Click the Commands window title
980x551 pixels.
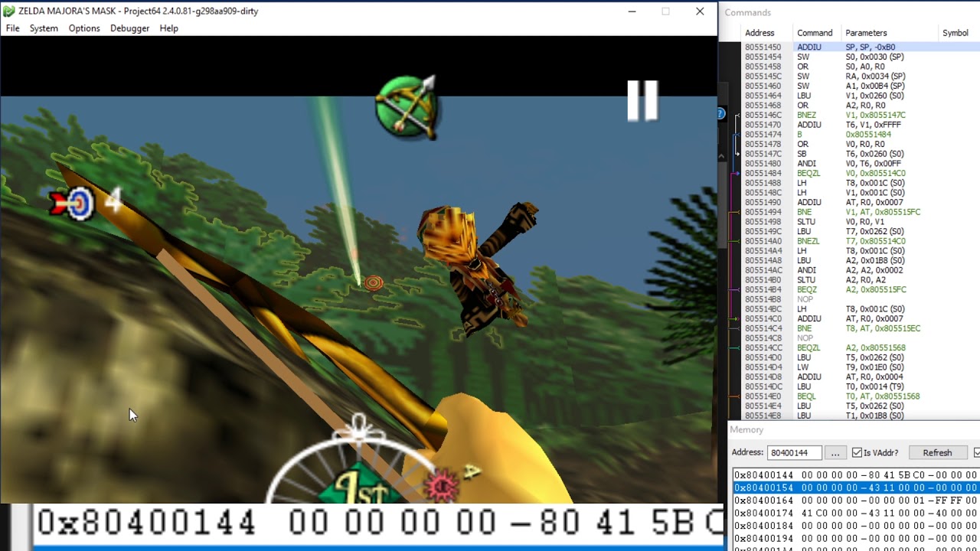[747, 13]
